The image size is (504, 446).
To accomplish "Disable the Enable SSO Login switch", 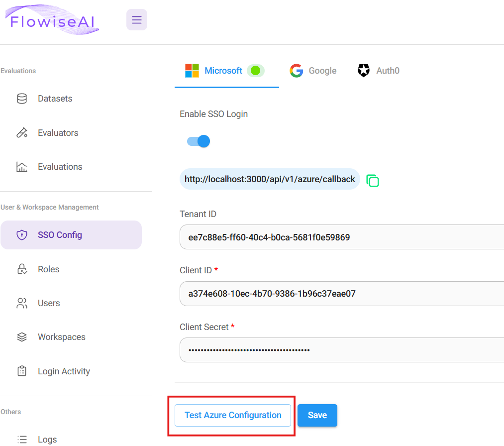I will pos(199,141).
